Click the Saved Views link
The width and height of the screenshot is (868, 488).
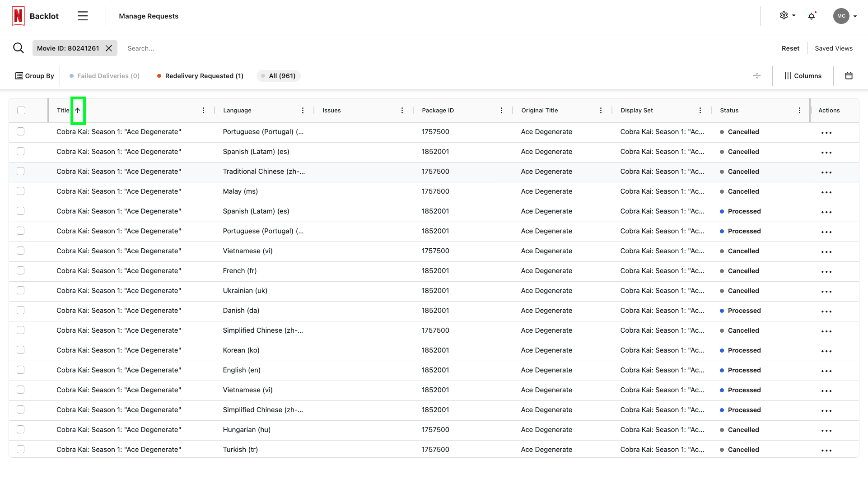833,48
